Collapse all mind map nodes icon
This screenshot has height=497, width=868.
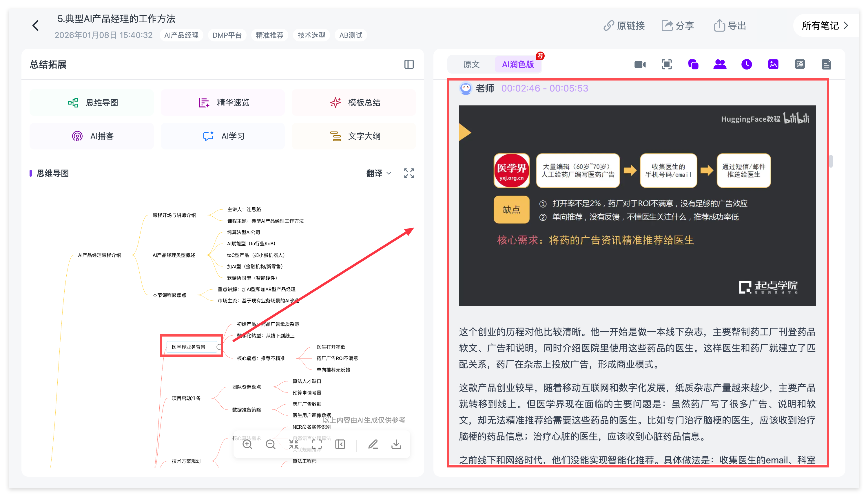294,444
